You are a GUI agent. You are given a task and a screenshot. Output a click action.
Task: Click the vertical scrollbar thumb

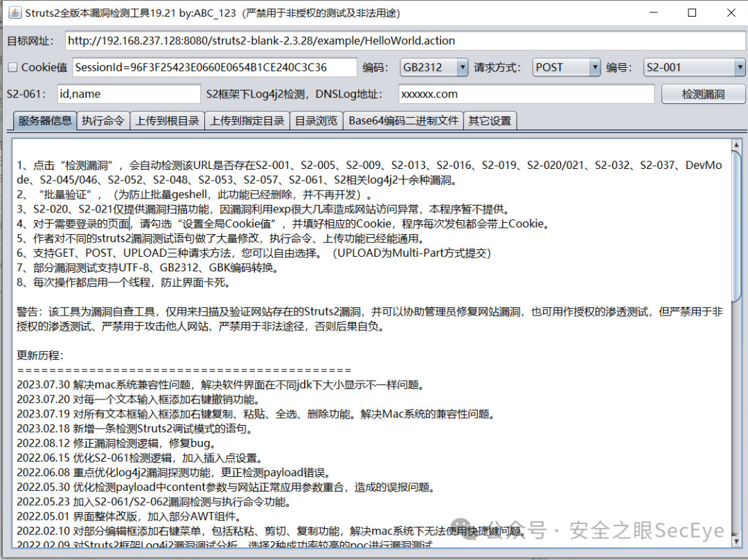tap(736, 226)
